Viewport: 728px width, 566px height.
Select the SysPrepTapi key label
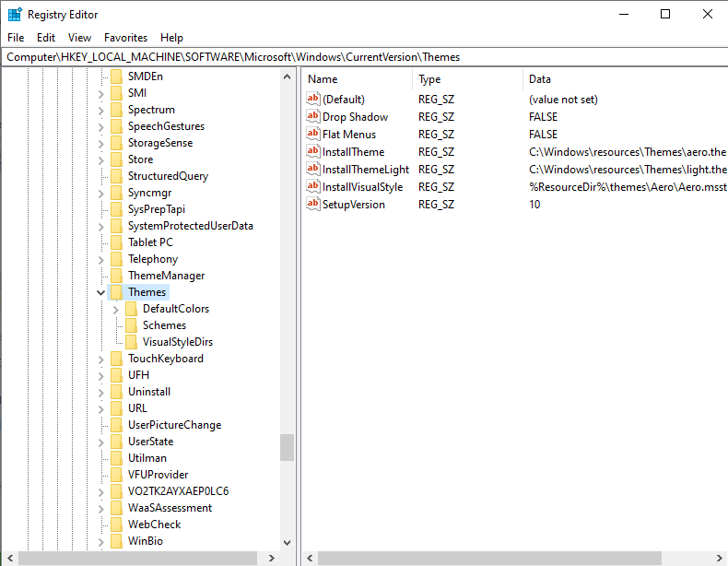click(157, 209)
